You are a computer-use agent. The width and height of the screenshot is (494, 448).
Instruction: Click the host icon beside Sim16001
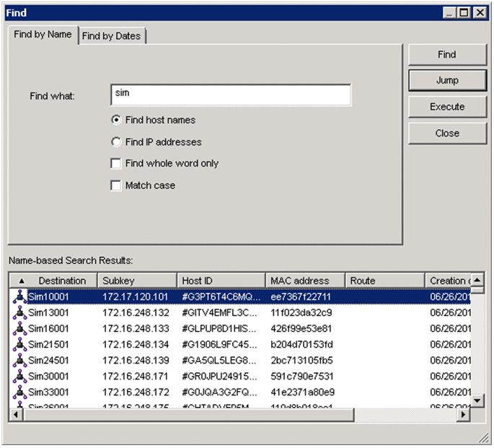[20, 328]
